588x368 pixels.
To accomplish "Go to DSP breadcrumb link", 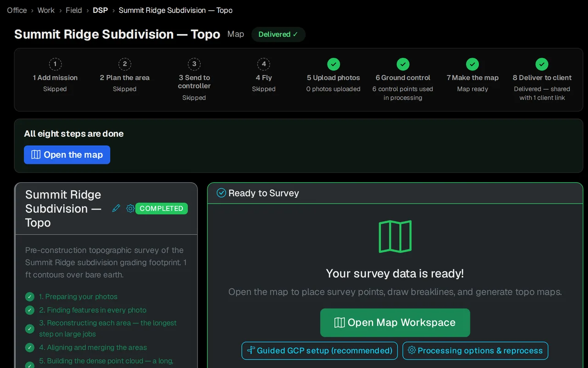I will [100, 10].
